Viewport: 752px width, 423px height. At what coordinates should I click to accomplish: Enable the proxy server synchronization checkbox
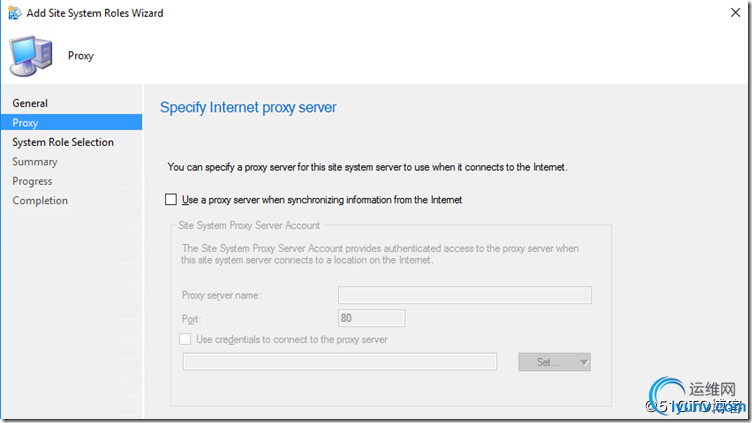[172, 200]
